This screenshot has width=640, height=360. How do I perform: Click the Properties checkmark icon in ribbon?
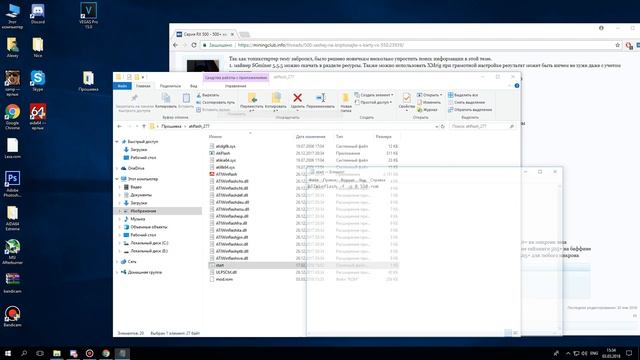click(407, 98)
